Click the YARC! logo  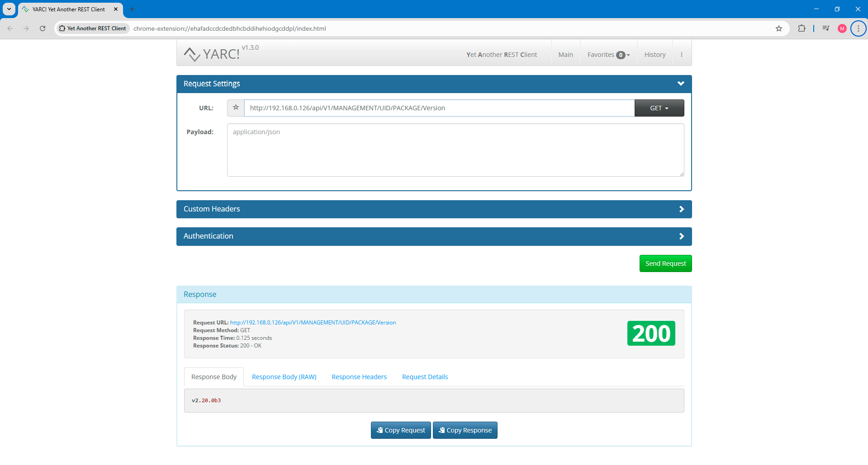[x=212, y=54]
